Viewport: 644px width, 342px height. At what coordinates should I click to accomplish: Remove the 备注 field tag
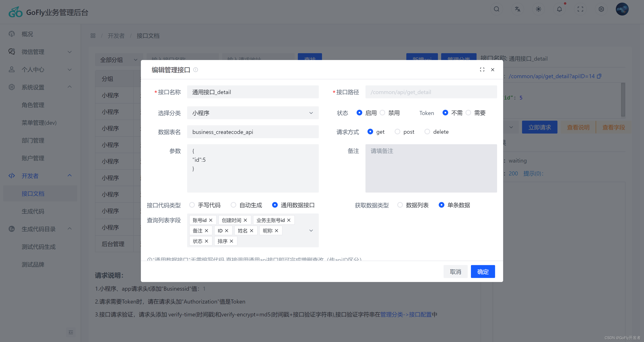[206, 231]
